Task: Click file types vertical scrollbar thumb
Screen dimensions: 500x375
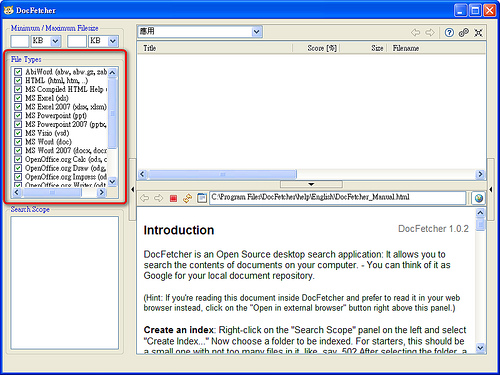Action: pos(112,113)
